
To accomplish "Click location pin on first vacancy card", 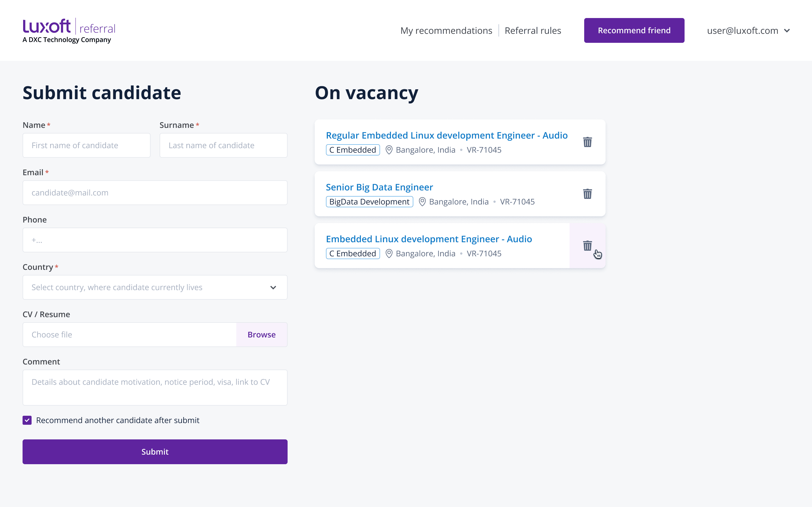I will pyautogui.click(x=389, y=150).
